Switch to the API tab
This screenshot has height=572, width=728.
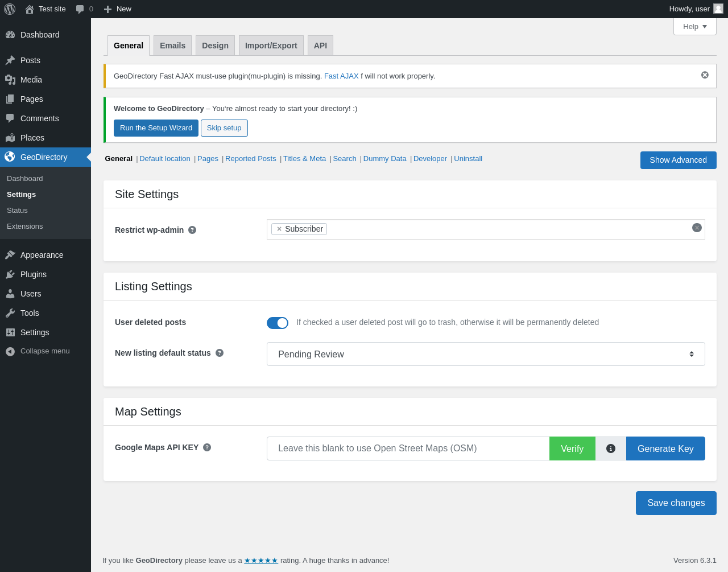pos(320,46)
